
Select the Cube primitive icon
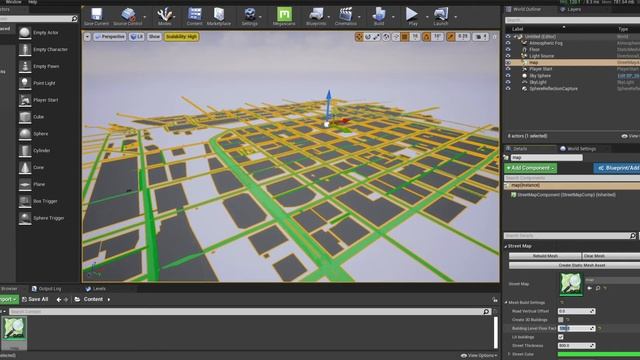point(25,117)
